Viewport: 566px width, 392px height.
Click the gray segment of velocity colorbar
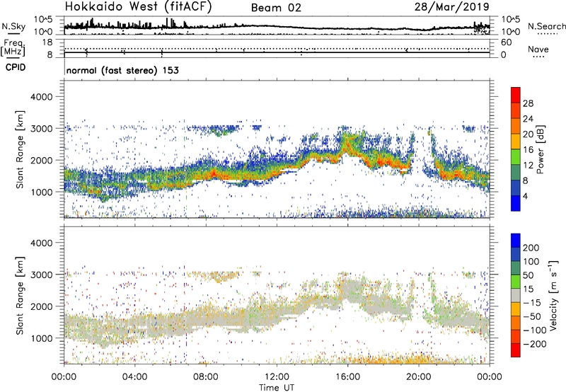click(516, 296)
